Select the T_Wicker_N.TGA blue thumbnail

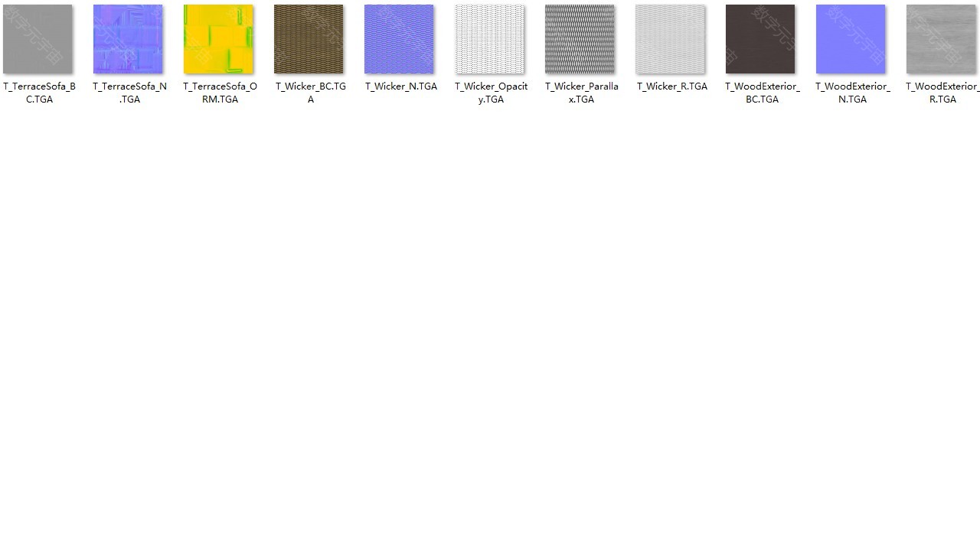point(399,39)
